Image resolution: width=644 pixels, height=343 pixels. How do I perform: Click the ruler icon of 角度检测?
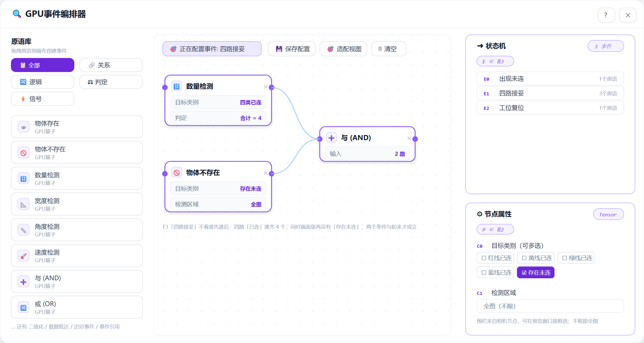(x=24, y=230)
